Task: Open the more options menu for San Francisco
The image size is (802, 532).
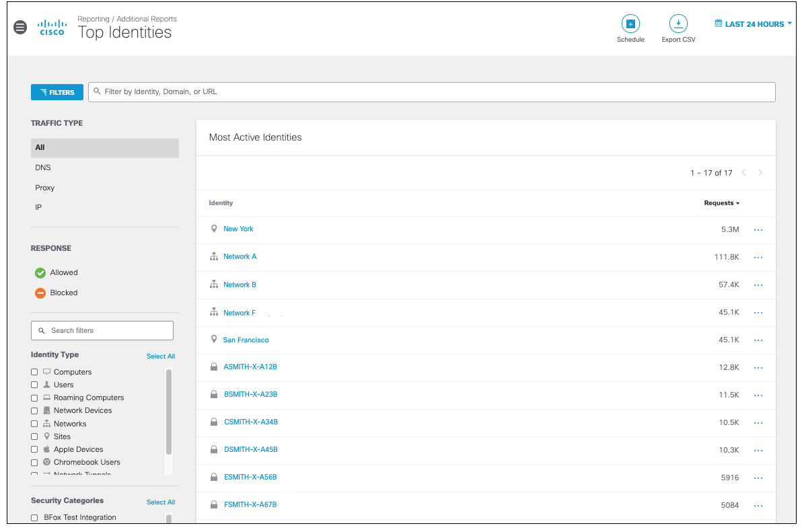Action: coord(758,340)
